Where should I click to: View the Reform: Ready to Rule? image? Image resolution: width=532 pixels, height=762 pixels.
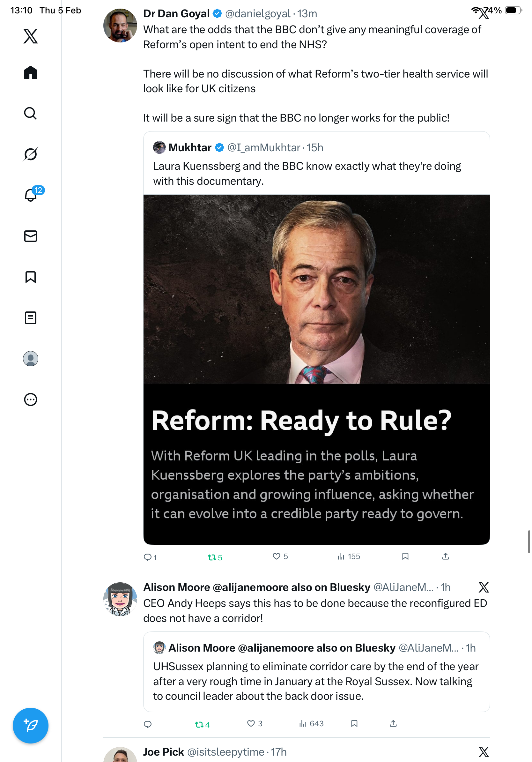(x=316, y=369)
